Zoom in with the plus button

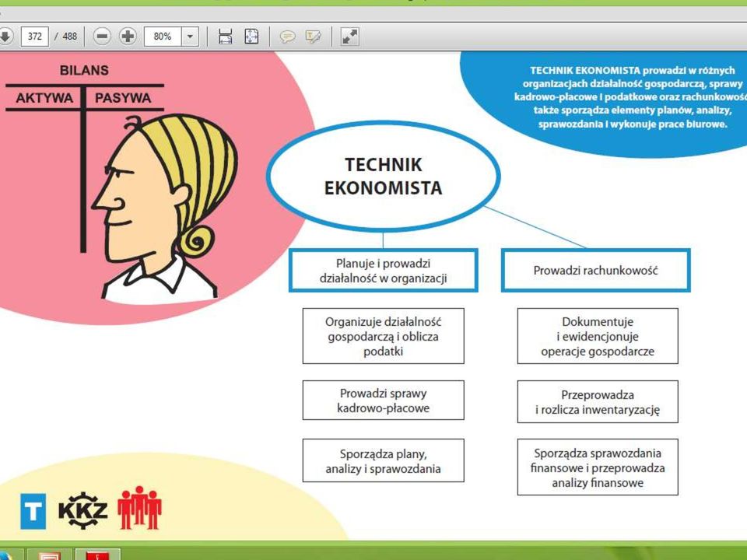pyautogui.click(x=128, y=37)
